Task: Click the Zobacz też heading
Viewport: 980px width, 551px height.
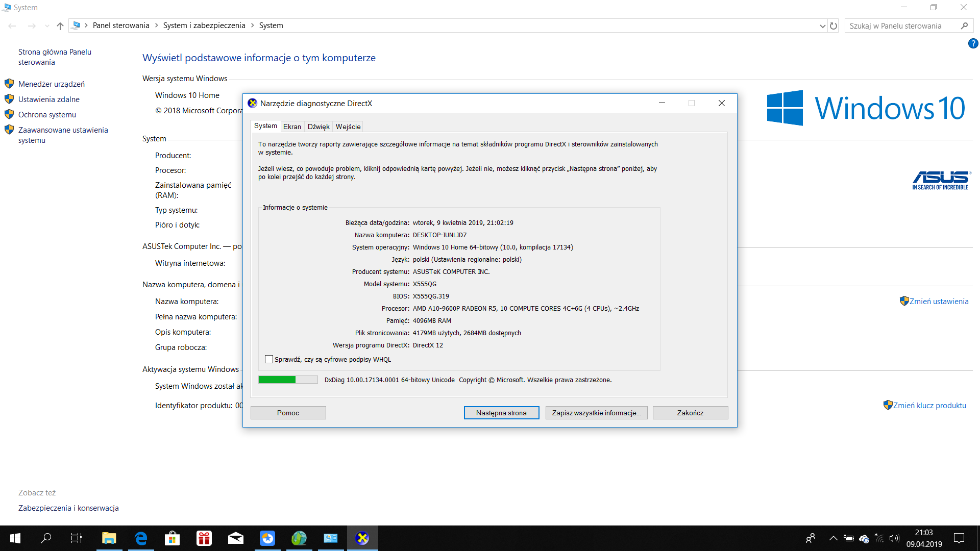Action: click(x=37, y=493)
